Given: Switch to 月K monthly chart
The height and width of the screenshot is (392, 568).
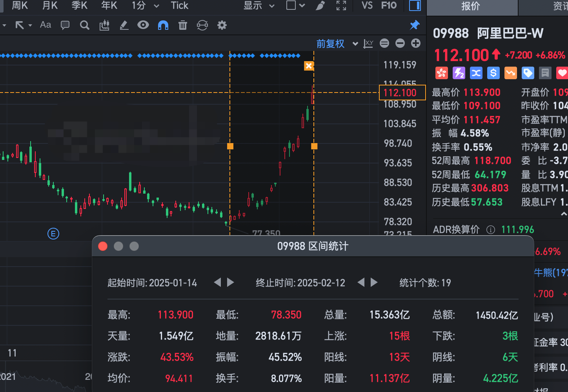Looking at the screenshot, I should 50,5.
